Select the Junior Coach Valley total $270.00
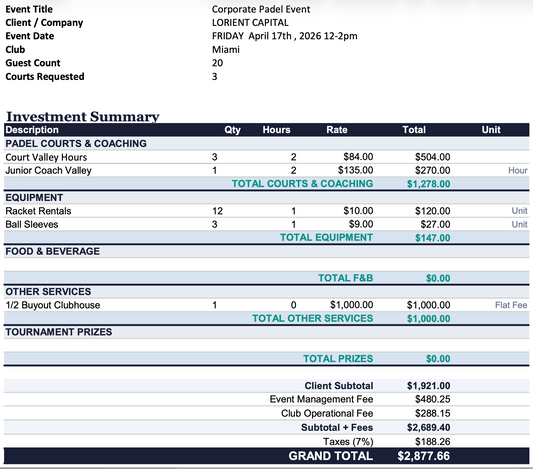Screen dimensions: 533x469 pyautogui.click(x=432, y=170)
